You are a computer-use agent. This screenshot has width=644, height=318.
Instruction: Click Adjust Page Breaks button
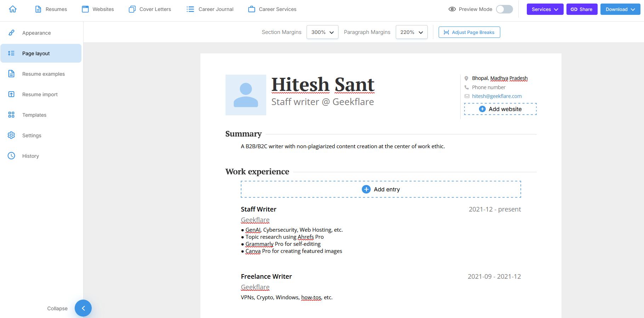(469, 32)
